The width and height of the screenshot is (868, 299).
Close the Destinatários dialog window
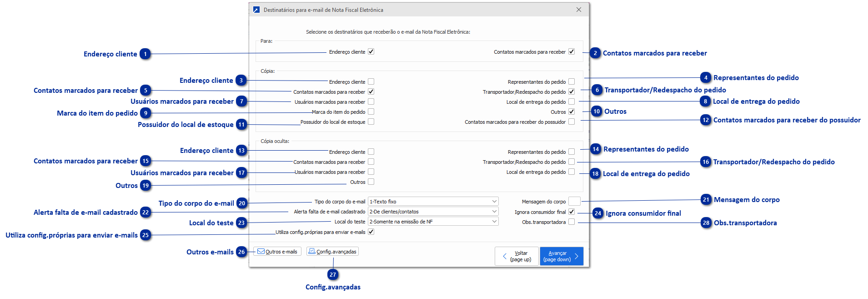click(x=579, y=10)
